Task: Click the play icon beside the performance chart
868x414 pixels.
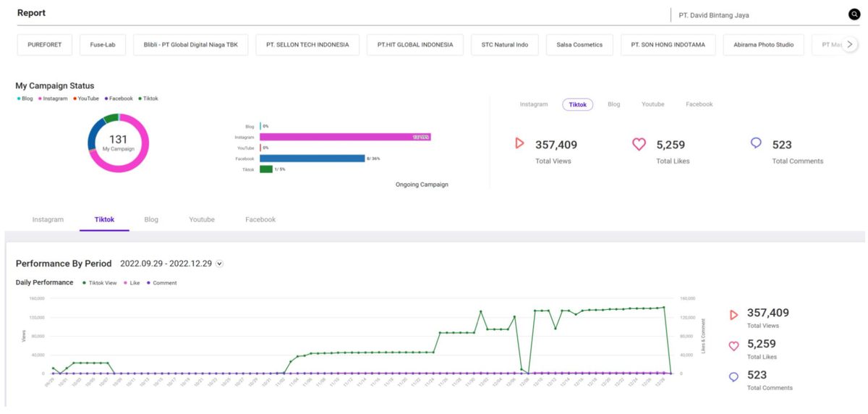Action: pos(733,315)
